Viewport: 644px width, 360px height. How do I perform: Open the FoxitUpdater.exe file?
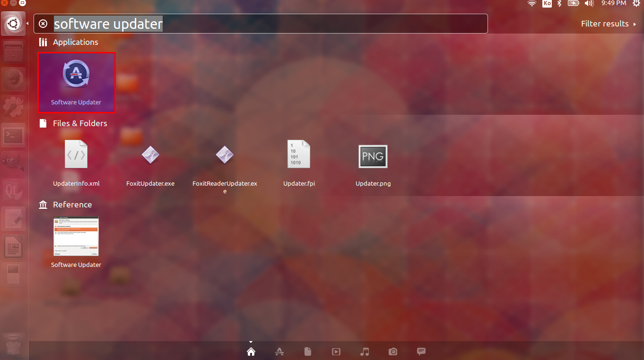coord(150,154)
